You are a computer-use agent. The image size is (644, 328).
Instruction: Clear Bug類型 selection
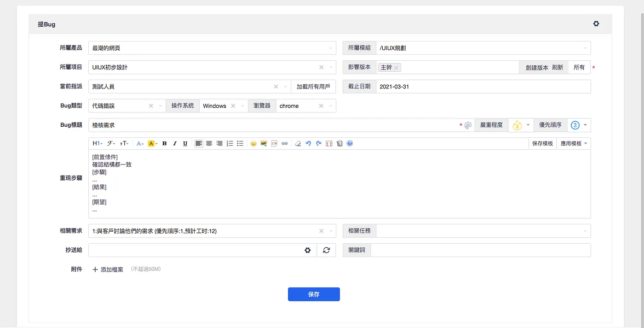pyautogui.click(x=151, y=106)
